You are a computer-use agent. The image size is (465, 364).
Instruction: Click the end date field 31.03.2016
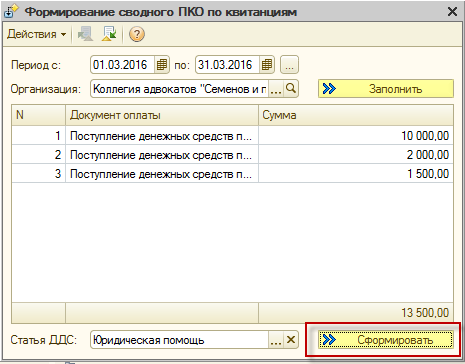(227, 65)
